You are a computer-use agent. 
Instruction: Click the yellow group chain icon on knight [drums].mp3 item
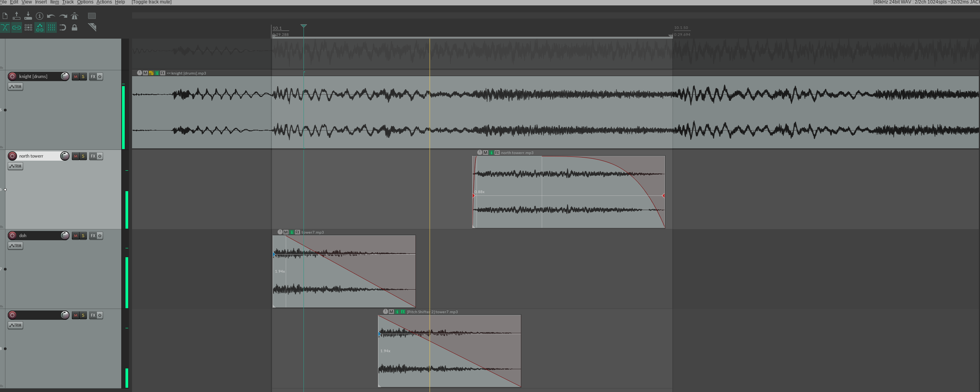point(151,73)
